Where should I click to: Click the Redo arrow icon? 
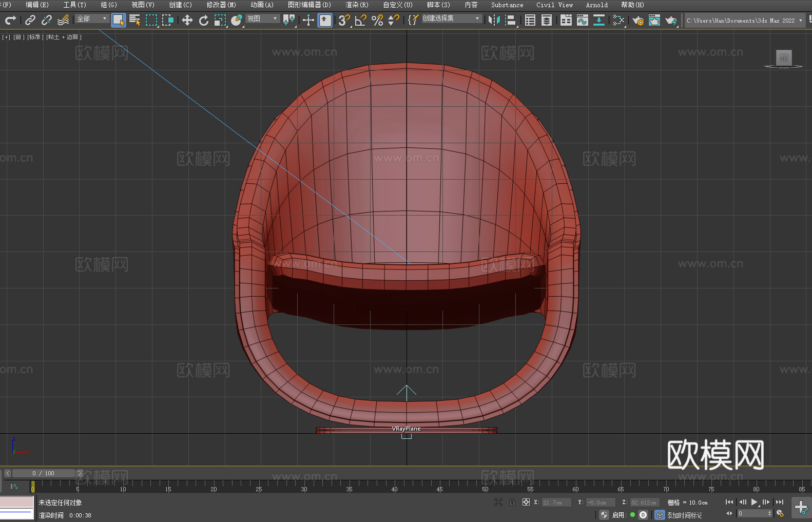point(10,20)
